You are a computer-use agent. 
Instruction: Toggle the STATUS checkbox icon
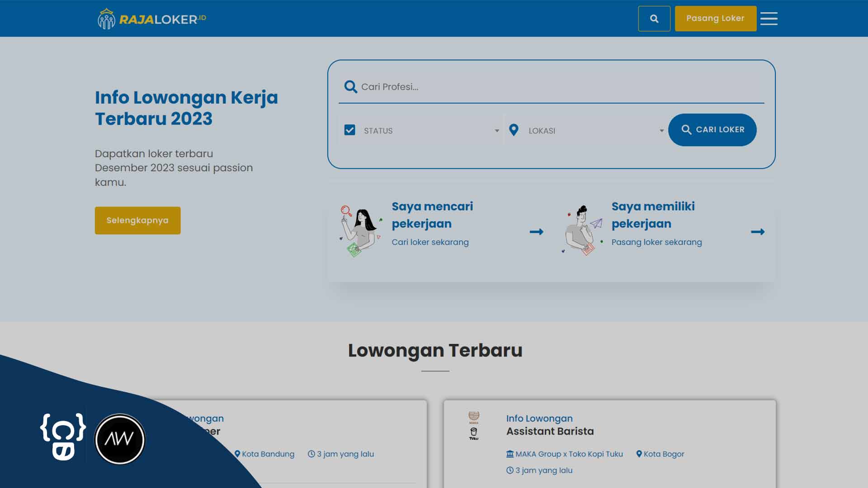[349, 130]
